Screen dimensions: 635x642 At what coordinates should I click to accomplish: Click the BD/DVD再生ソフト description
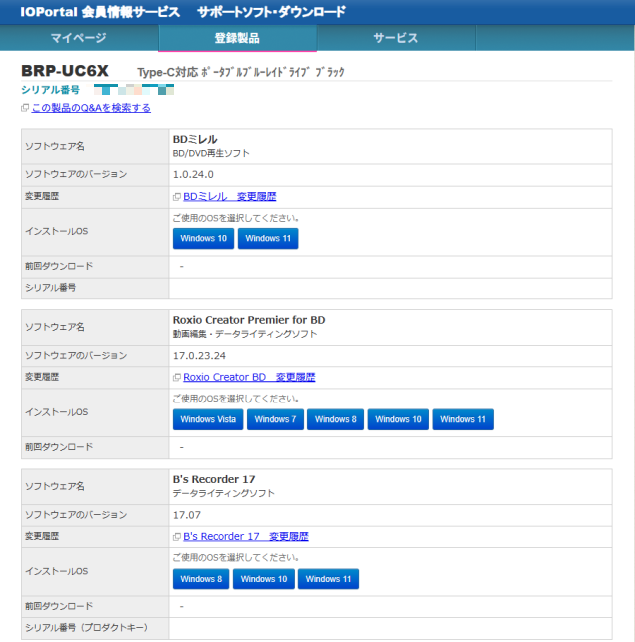click(x=211, y=153)
